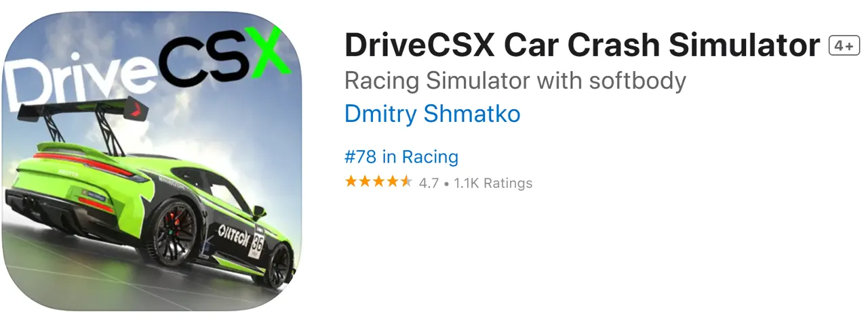Click subtitle Racing Simulator with softbody

point(515,81)
